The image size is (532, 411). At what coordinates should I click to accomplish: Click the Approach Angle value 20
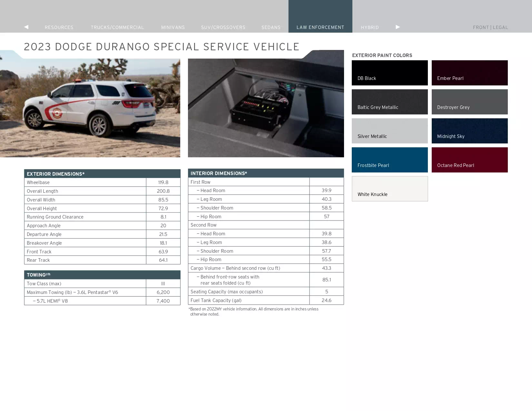tap(163, 226)
